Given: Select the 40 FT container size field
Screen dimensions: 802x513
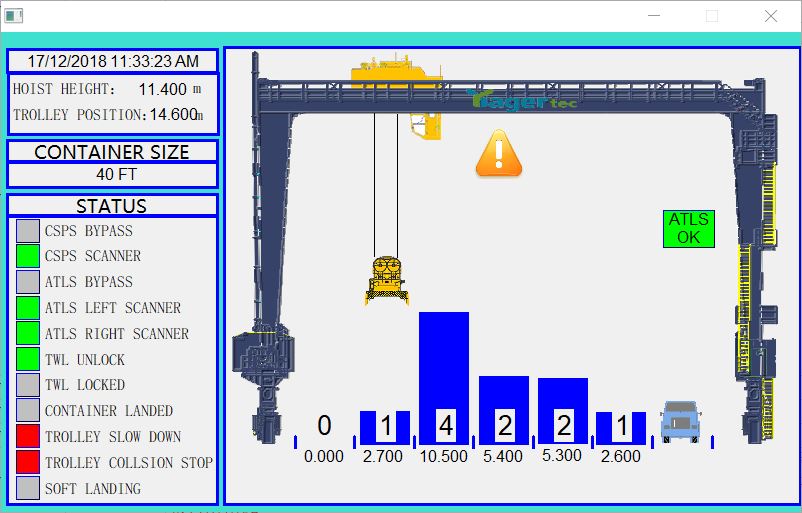Looking at the screenshot, I should click(112, 175).
